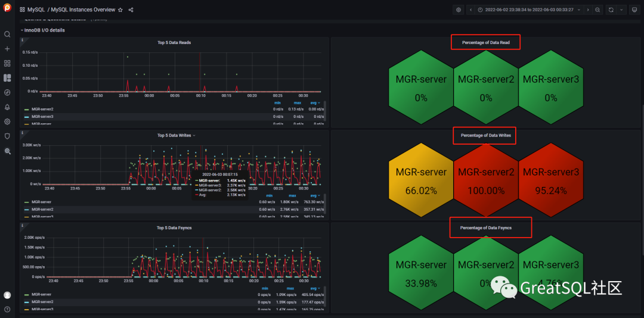Cycle view mode with monitor icon
Image resolution: width=644 pixels, height=318 pixels.
tap(634, 10)
